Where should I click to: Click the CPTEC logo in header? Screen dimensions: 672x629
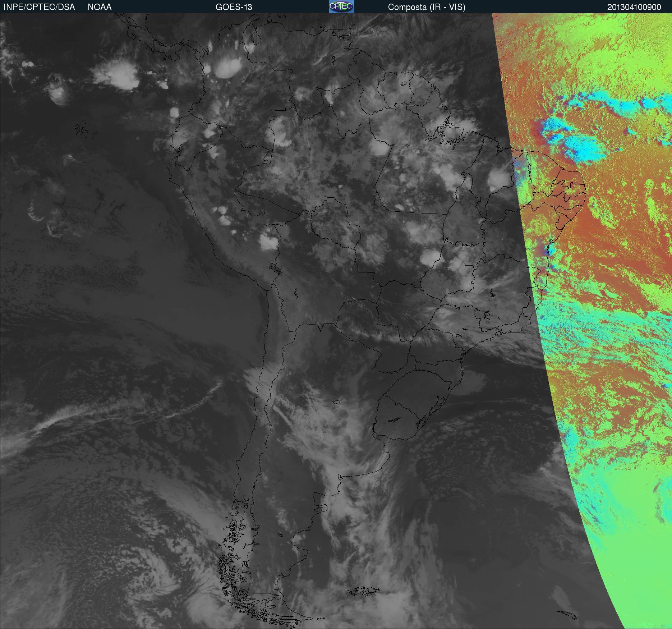[x=341, y=6]
